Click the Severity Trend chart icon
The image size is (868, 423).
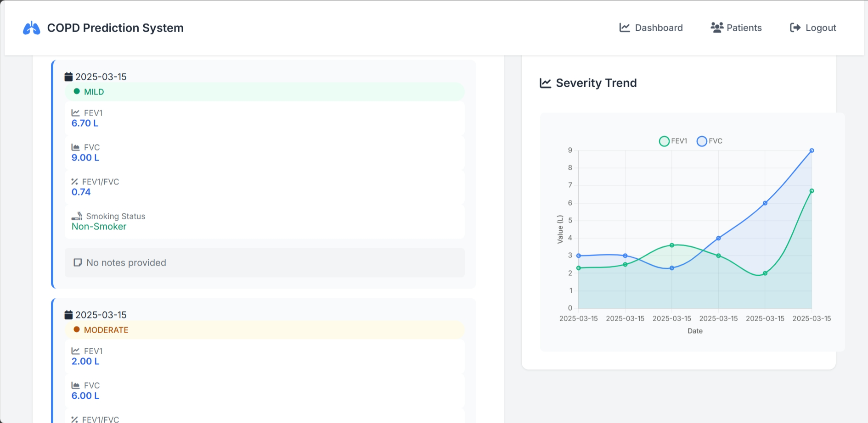coord(545,83)
